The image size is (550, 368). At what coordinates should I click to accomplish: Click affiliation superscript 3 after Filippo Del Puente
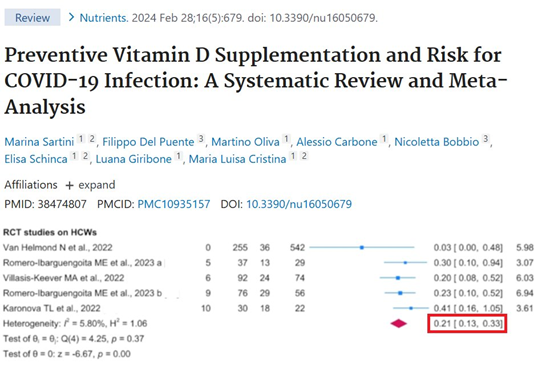[x=201, y=139]
